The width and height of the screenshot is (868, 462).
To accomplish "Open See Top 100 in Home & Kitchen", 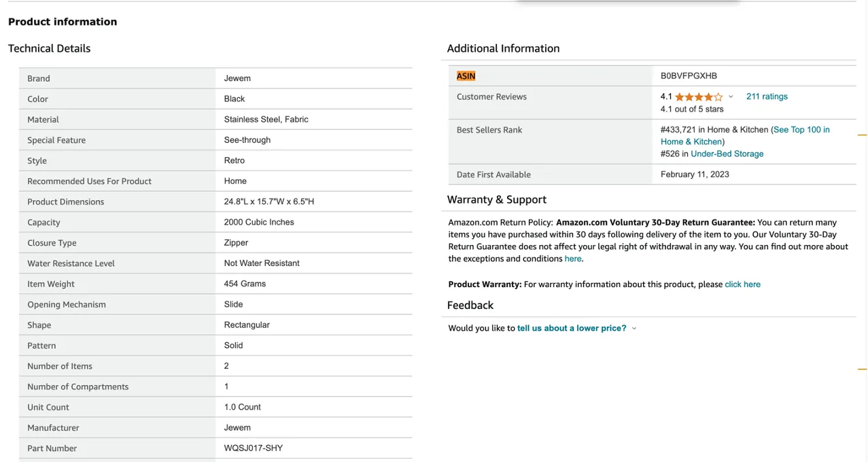I will click(x=801, y=130).
